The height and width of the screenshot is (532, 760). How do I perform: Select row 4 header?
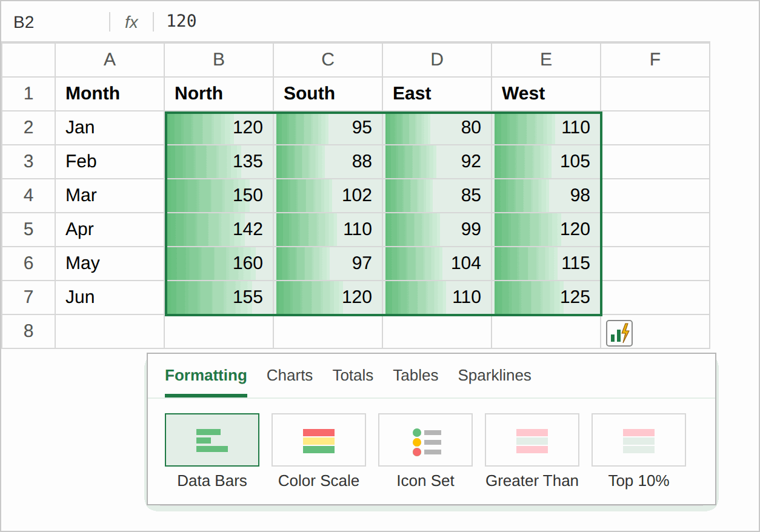[28, 195]
